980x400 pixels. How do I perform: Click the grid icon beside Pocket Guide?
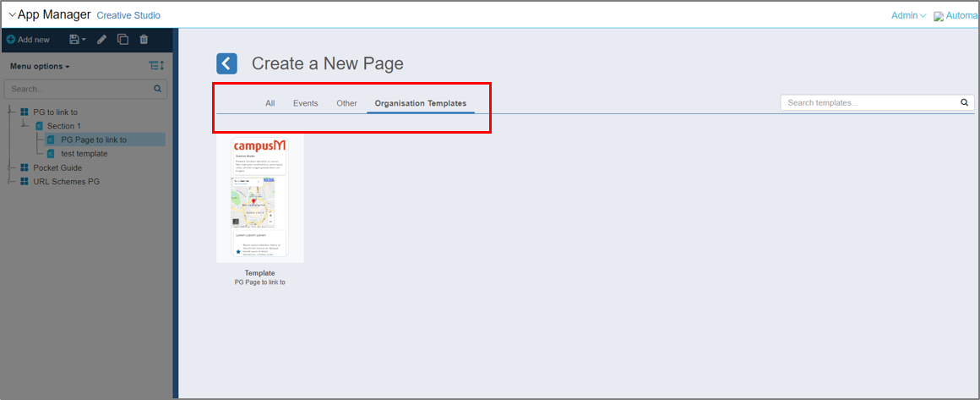[24, 167]
